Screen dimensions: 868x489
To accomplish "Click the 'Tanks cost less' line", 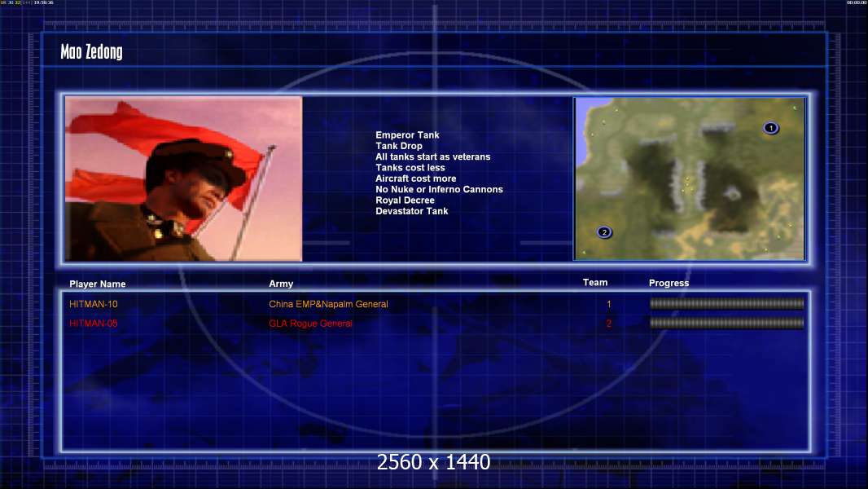I will point(410,168).
